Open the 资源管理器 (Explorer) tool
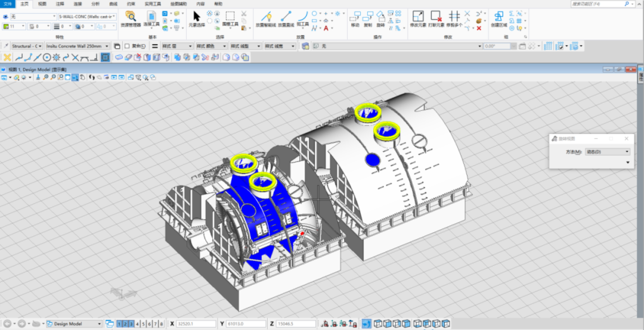This screenshot has width=644, height=330. pyautogui.click(x=131, y=19)
